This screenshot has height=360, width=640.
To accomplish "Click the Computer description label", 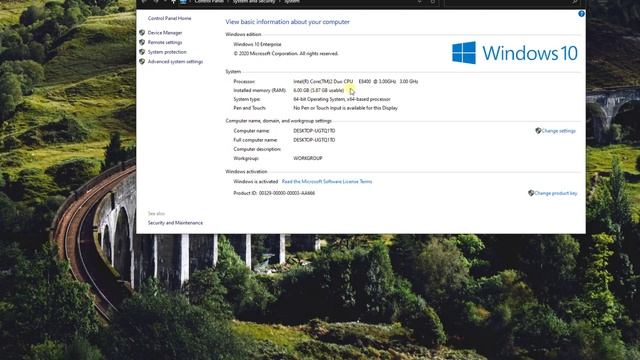I will 257,149.
